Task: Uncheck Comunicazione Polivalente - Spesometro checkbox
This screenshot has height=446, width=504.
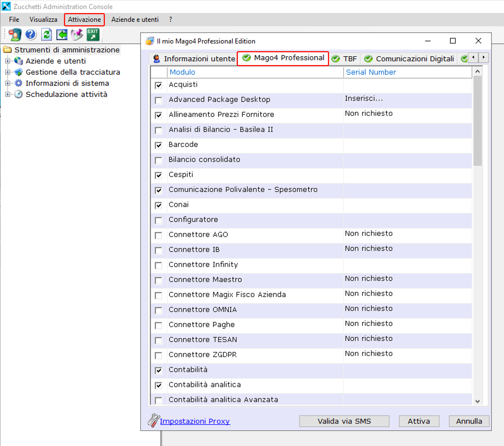Action: 159,190
